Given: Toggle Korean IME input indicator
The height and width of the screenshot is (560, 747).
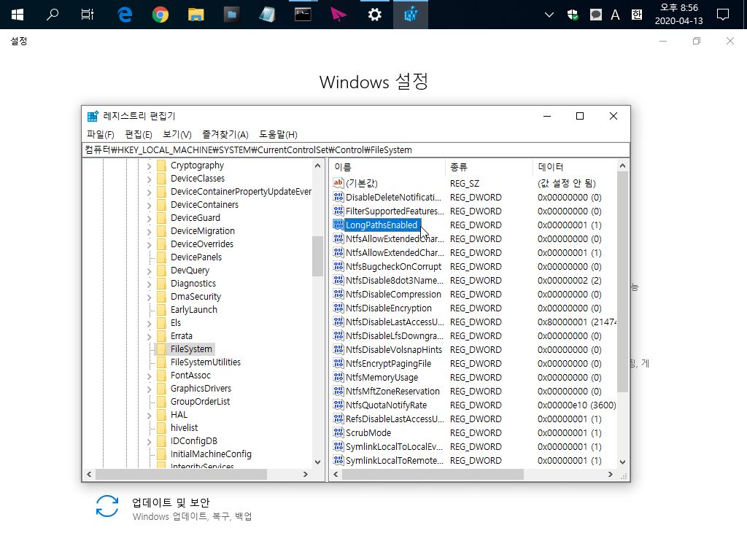Looking at the screenshot, I should 636,15.
